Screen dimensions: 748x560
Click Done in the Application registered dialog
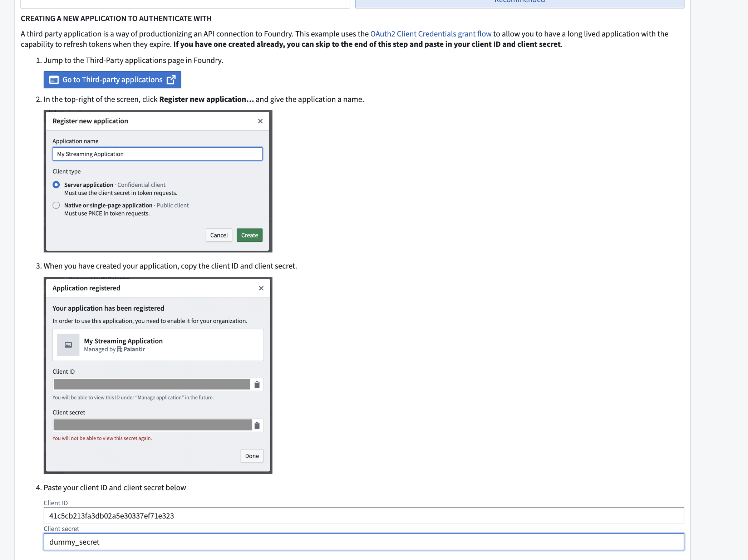point(251,456)
